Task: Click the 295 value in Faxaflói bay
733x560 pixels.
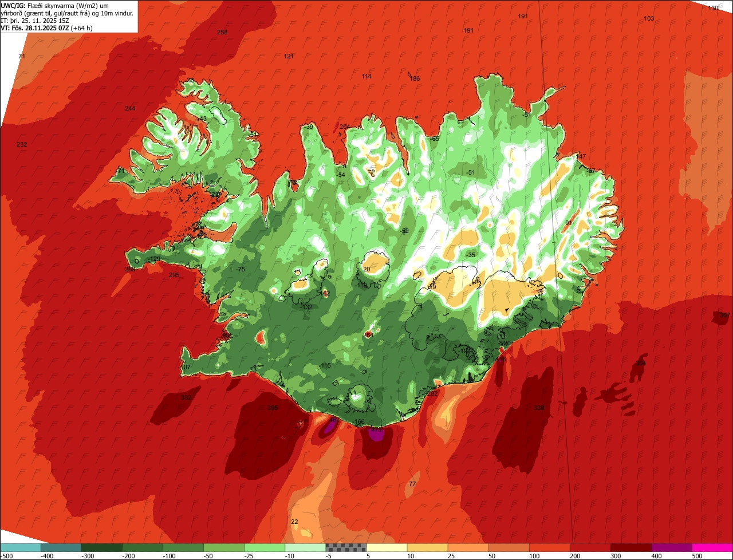Action: (x=174, y=275)
